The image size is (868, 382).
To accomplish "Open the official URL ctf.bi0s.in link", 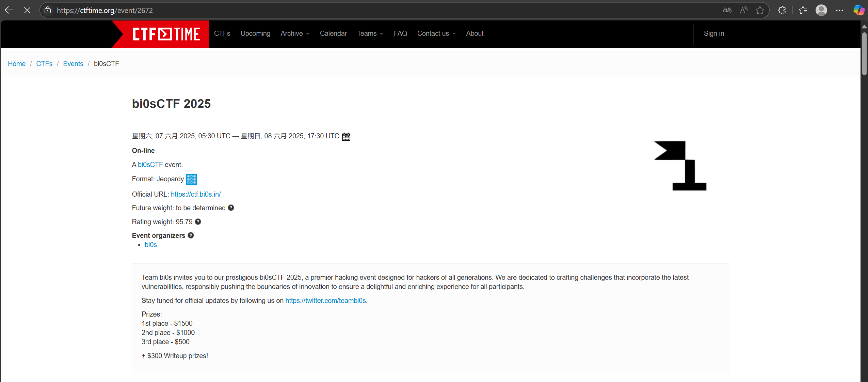I will coord(196,194).
